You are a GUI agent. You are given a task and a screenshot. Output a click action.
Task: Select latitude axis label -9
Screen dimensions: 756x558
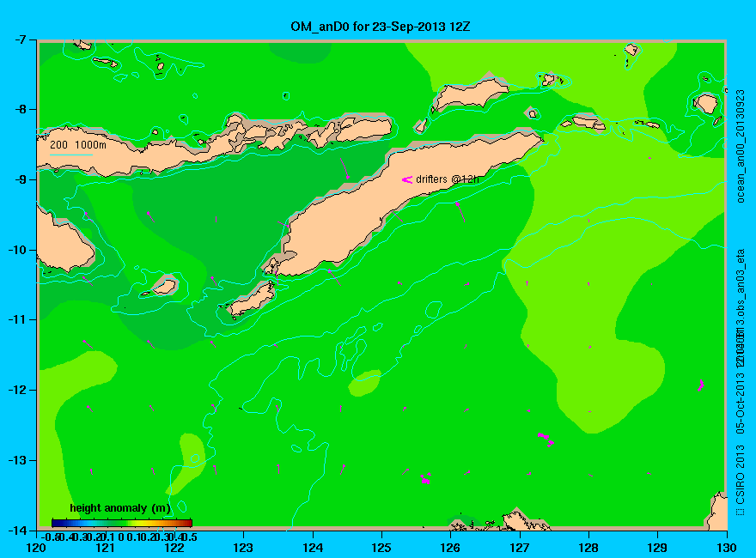[x=21, y=179]
